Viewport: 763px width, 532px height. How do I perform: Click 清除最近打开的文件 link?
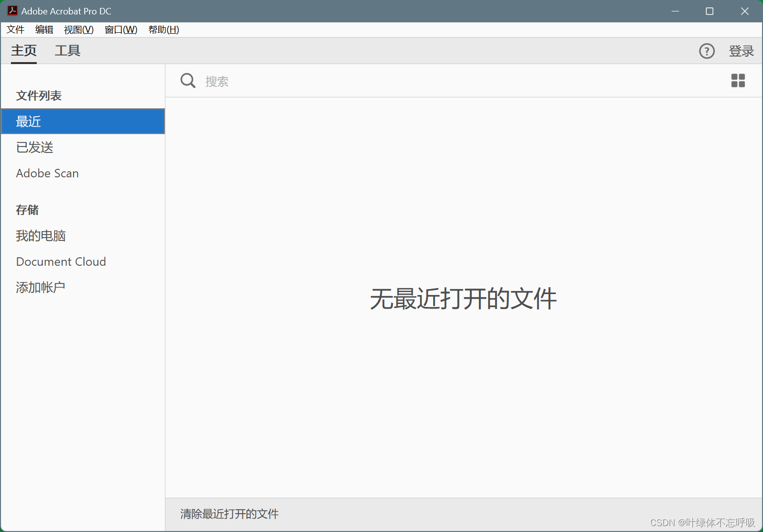(x=229, y=514)
